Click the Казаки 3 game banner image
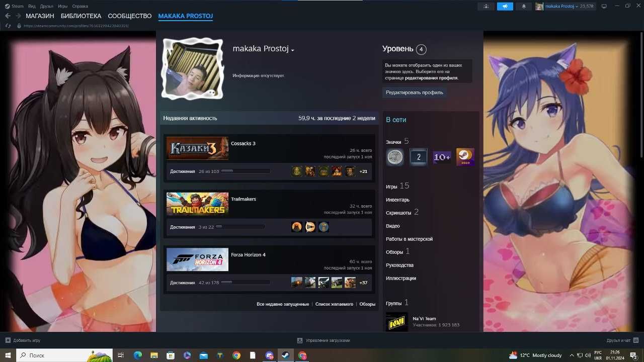Image resolution: width=644 pixels, height=362 pixels. tap(197, 148)
